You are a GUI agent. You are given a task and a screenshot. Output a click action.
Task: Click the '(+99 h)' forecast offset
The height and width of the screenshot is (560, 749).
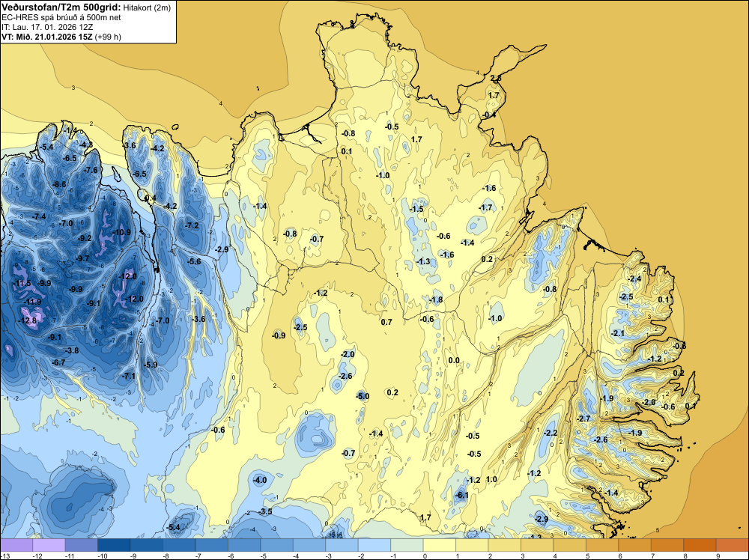(107, 37)
